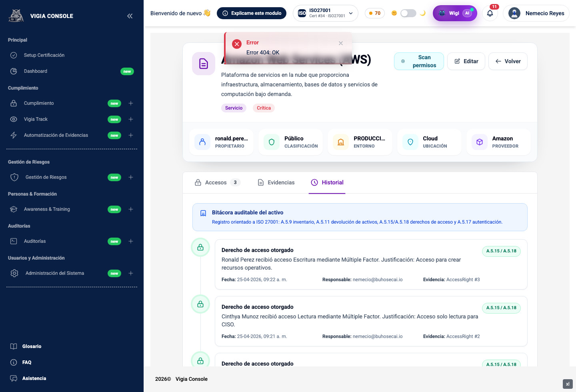Open the Asistencia chat icon
576x392 pixels.
14,378
